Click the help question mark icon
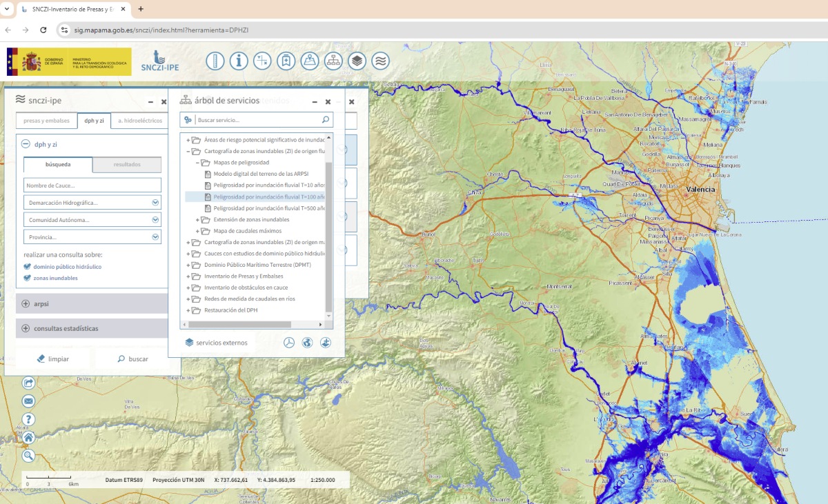Screen dimensions: 828x504 point(28,419)
